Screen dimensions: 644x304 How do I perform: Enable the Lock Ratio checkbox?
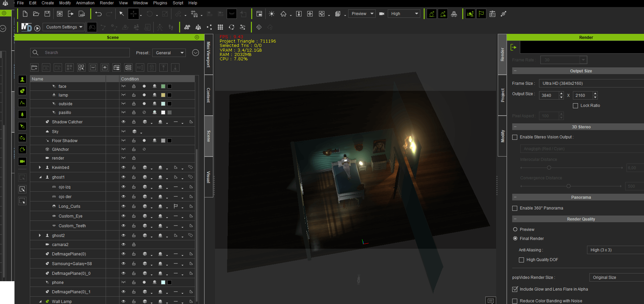click(x=576, y=106)
